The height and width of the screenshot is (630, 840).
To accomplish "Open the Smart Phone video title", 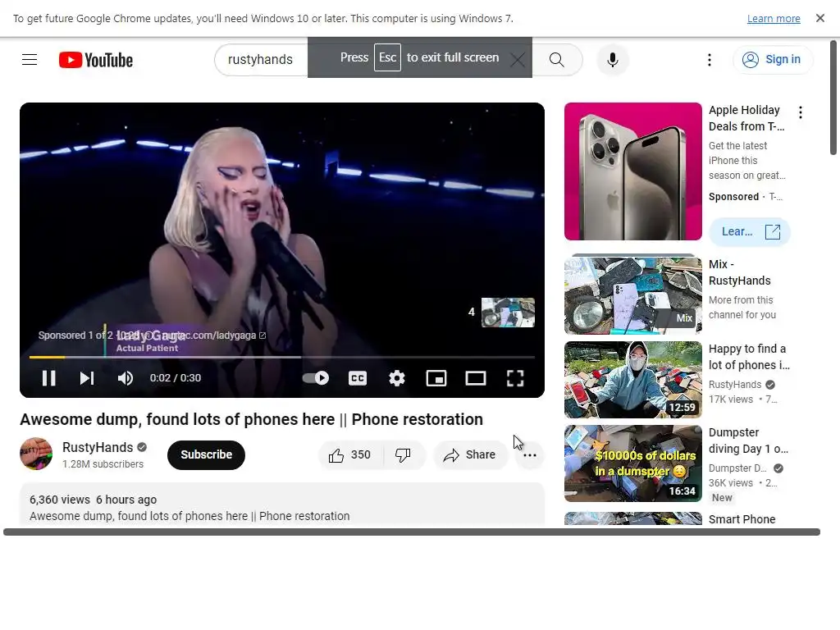I will (742, 519).
